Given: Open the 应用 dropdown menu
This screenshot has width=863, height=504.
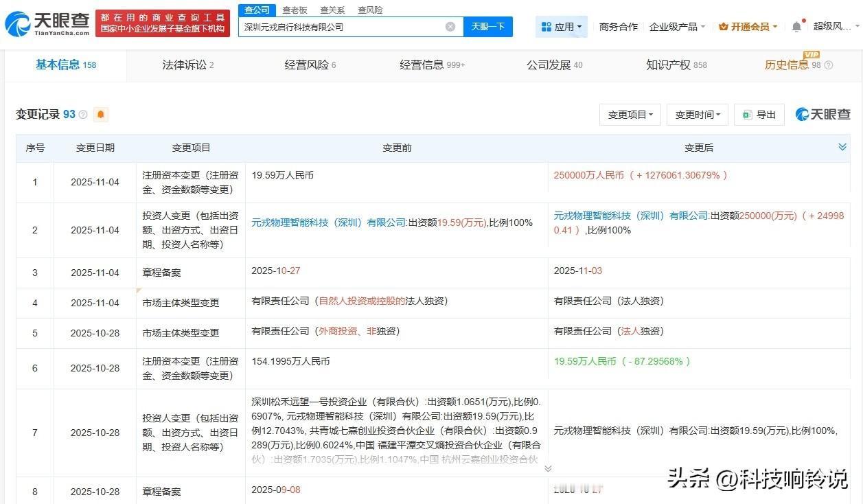Looking at the screenshot, I should pyautogui.click(x=562, y=27).
